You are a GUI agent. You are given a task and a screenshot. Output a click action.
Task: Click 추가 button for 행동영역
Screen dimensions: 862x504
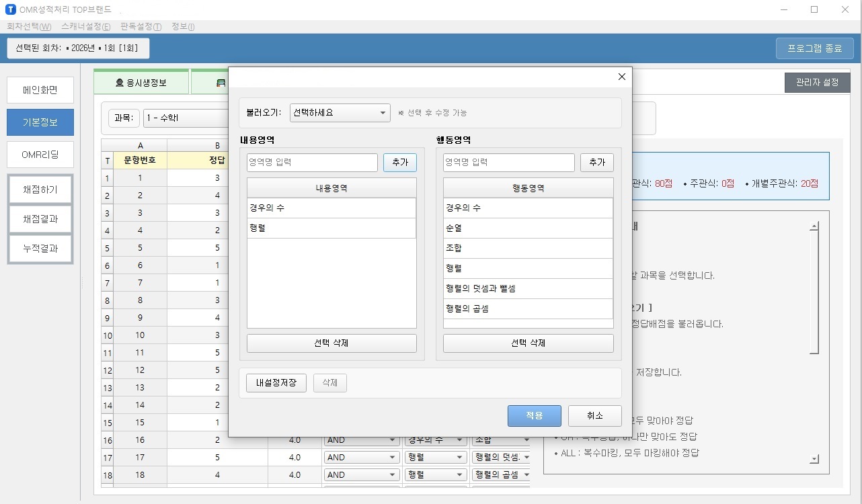point(596,163)
